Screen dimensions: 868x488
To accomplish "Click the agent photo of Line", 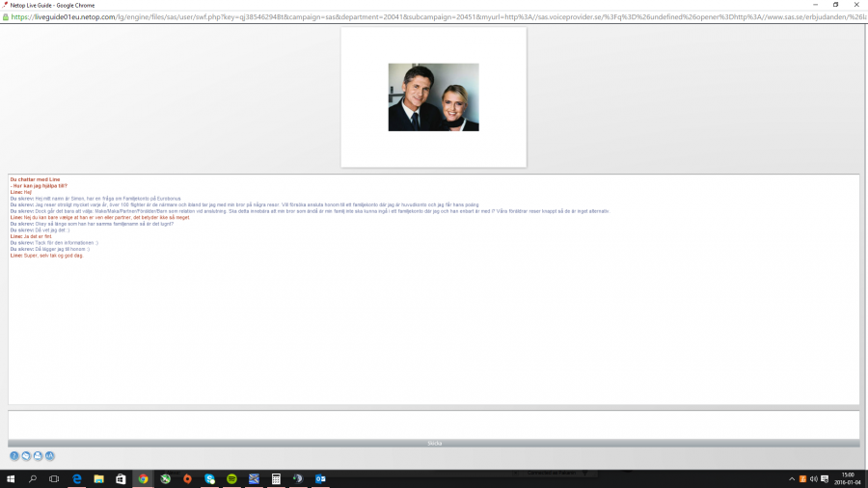I will [x=433, y=97].
